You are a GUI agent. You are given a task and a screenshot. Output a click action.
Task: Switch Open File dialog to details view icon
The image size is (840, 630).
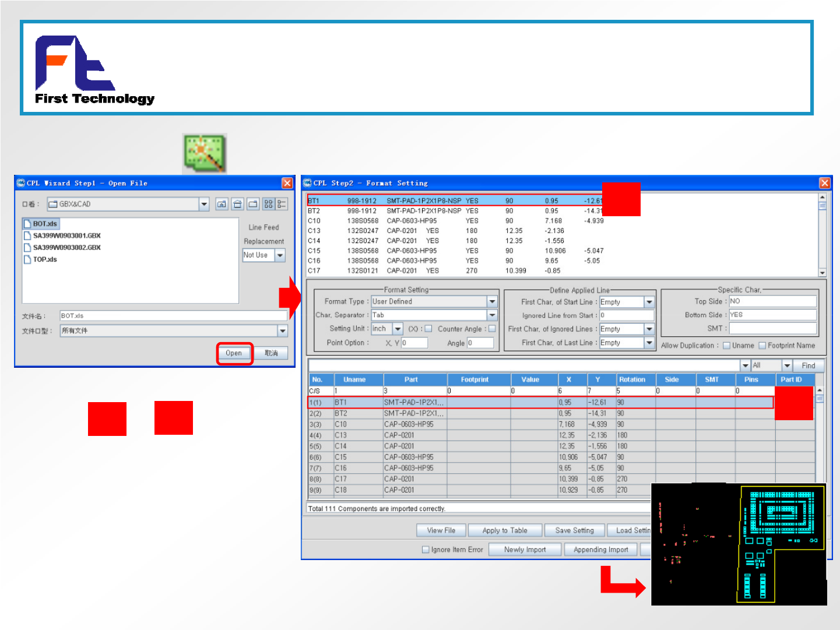coord(282,204)
